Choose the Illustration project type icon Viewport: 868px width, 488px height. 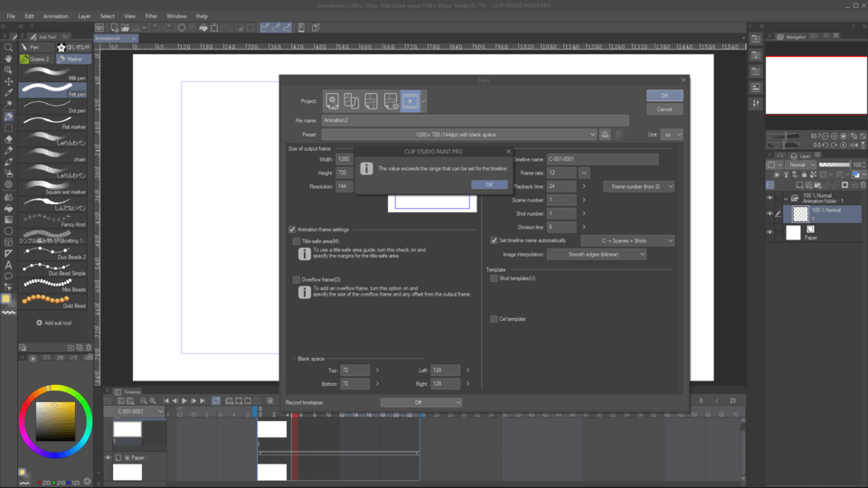(x=332, y=101)
